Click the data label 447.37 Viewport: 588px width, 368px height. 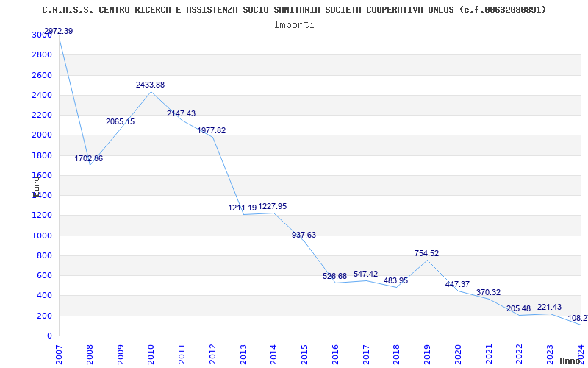click(x=457, y=284)
